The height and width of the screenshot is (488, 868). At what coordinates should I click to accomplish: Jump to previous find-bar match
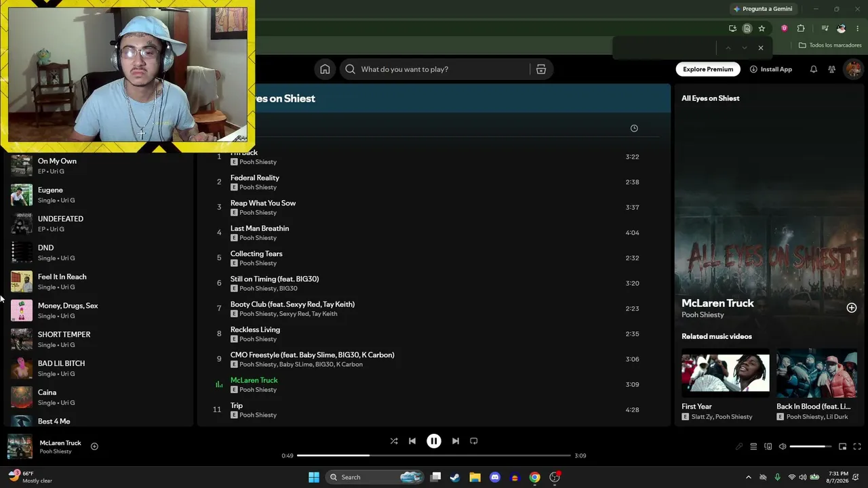point(728,48)
